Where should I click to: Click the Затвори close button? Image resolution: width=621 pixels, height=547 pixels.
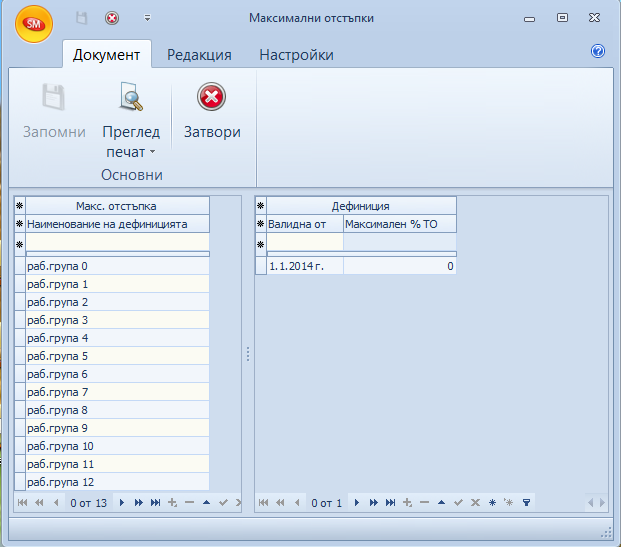(x=212, y=111)
